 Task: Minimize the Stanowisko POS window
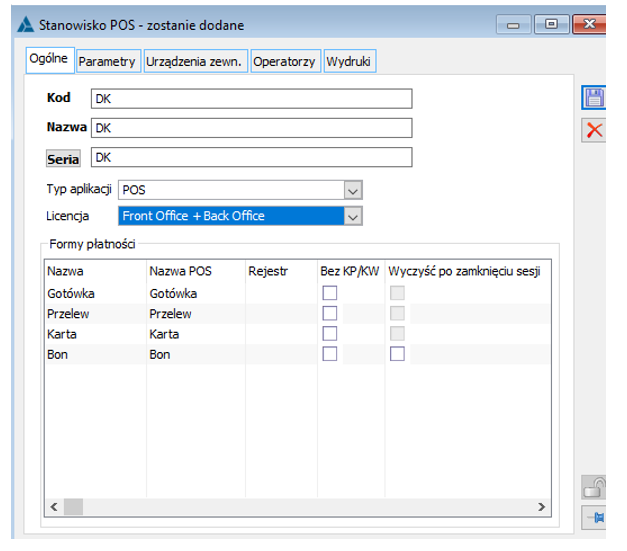coord(513,25)
